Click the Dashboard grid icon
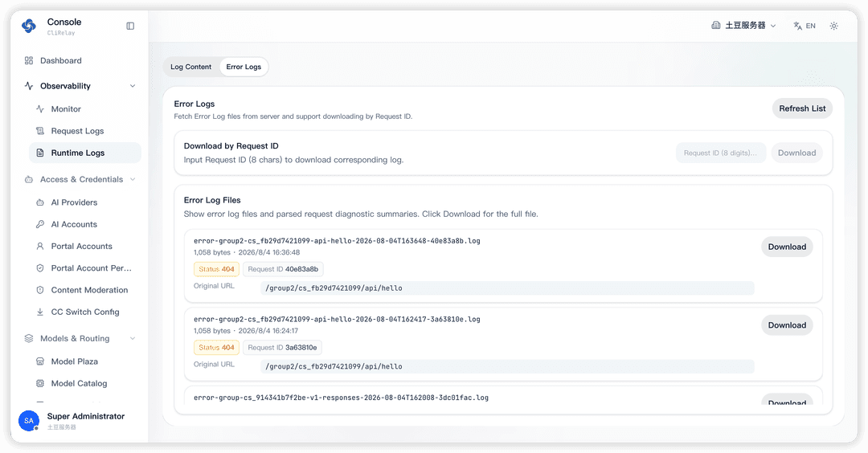 [x=29, y=60]
